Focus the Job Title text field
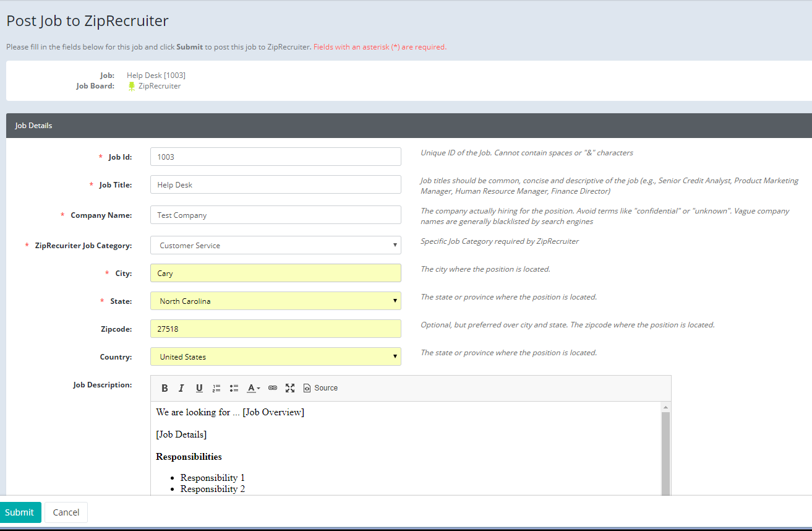Image resolution: width=812 pixels, height=531 pixels. [275, 184]
